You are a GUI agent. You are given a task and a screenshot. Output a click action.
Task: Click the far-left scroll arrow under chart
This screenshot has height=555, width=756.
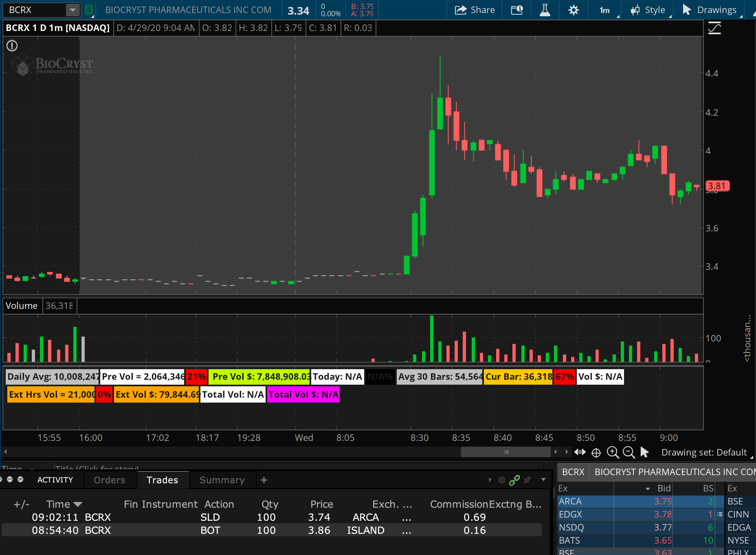click(x=5, y=452)
